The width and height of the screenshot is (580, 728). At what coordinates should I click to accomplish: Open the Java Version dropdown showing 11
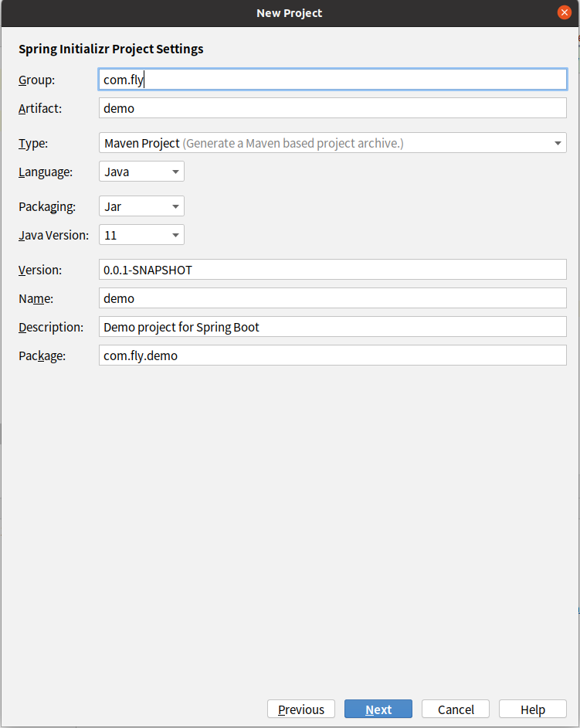pos(141,235)
